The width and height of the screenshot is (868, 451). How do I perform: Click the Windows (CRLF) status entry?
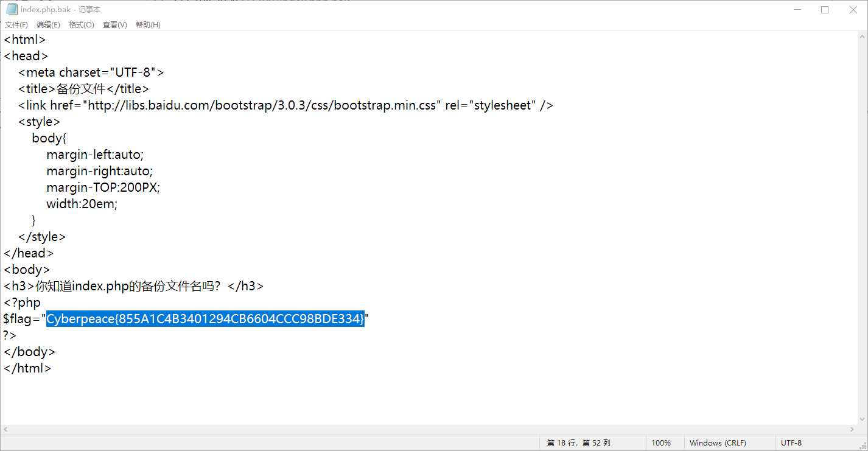(x=718, y=443)
